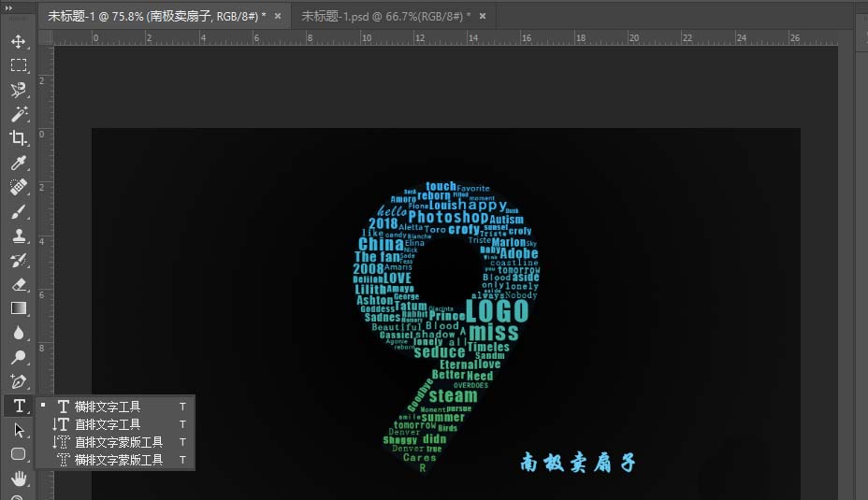Select the Clone Stamp tool

(19, 236)
